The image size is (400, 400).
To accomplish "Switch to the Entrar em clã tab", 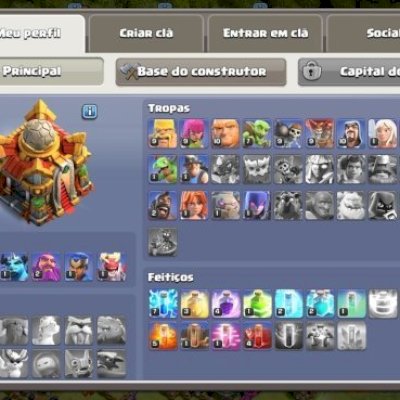I will pos(265,33).
